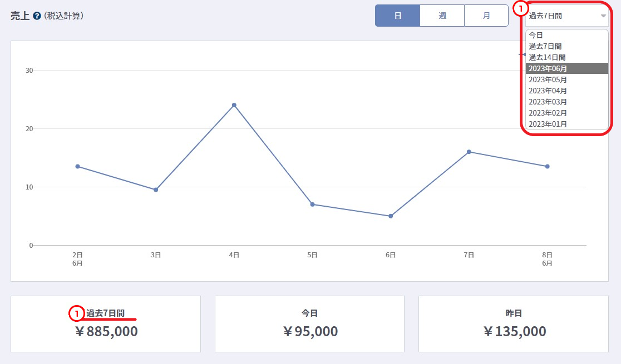Switch the graph to 月 (monthly) view
This screenshot has width=621, height=364.
click(486, 16)
